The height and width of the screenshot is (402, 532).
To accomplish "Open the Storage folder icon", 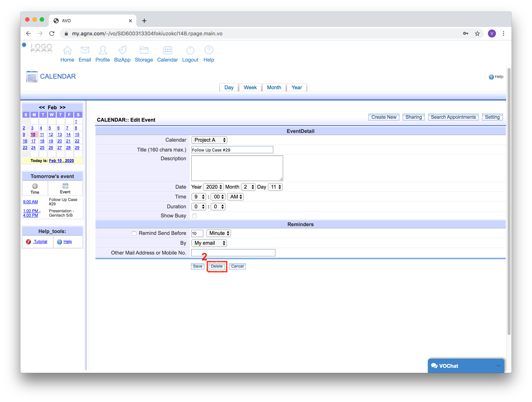I will pyautogui.click(x=144, y=50).
